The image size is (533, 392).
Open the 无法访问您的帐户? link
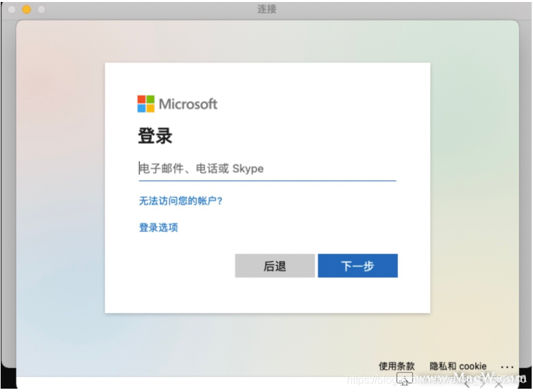click(180, 201)
